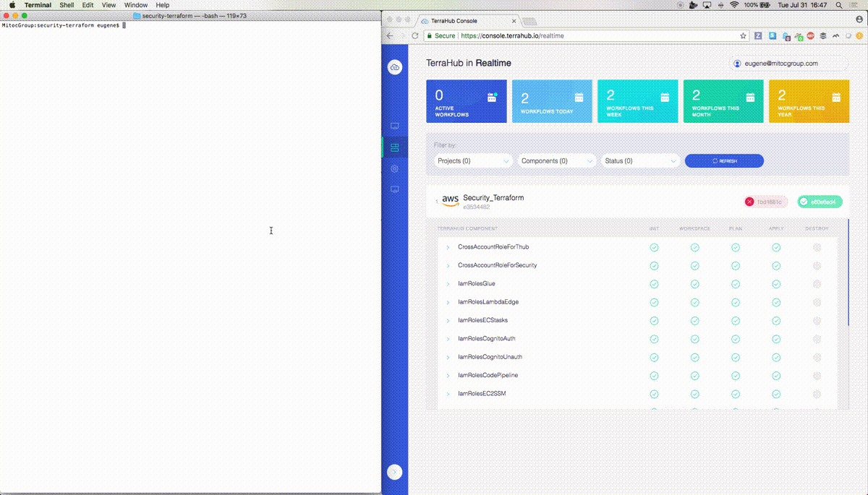Click the Refresh button
Image resolution: width=868 pixels, height=495 pixels.
pyautogui.click(x=724, y=161)
